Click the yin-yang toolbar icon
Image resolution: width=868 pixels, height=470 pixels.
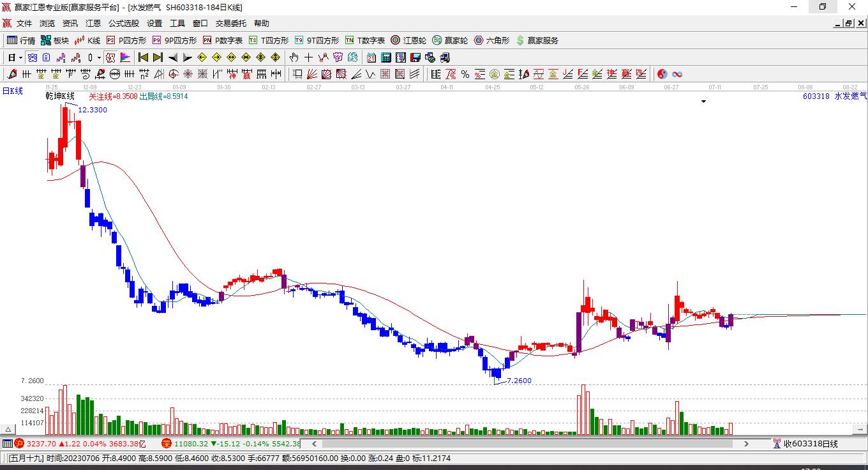click(x=662, y=74)
